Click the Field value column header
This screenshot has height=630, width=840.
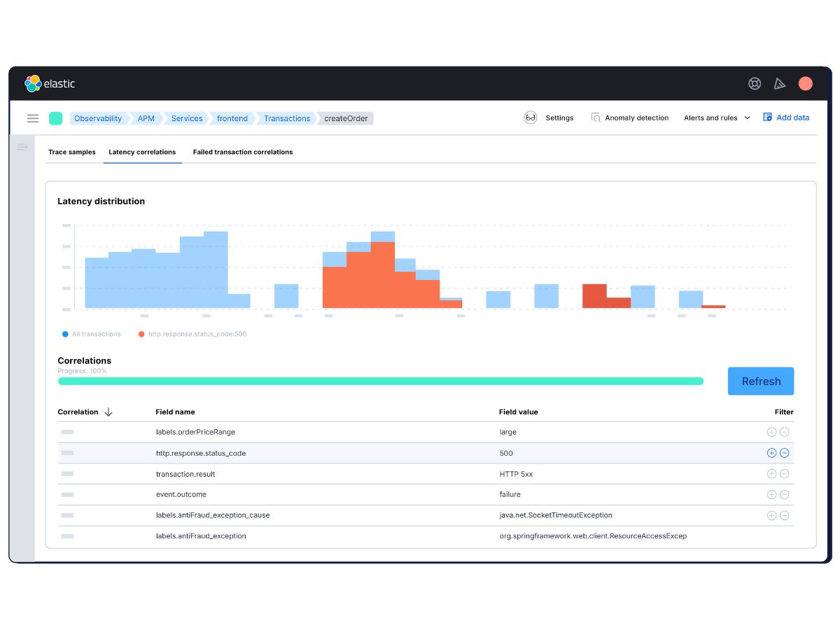pos(518,412)
